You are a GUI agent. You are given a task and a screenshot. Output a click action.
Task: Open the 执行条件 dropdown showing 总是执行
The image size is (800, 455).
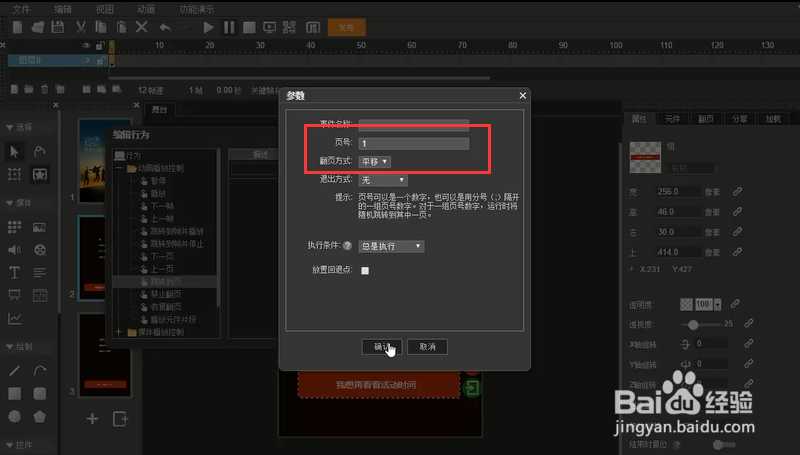[391, 246]
